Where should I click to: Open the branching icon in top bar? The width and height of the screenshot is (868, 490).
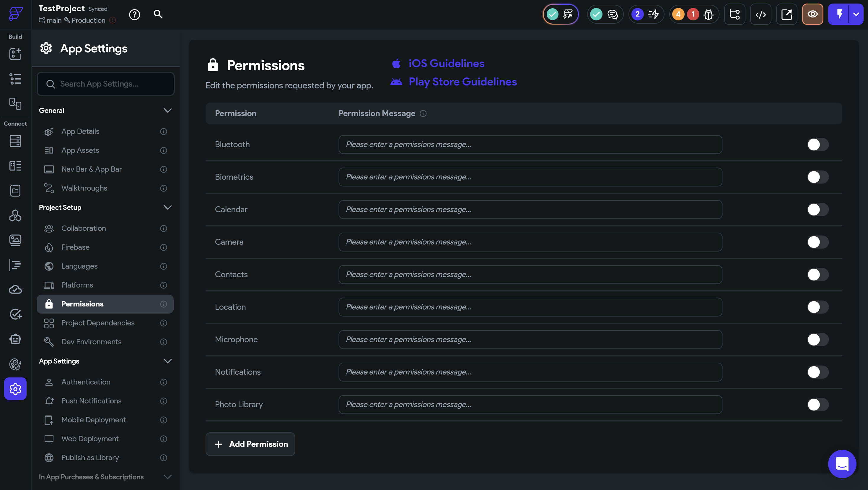pyautogui.click(x=735, y=14)
